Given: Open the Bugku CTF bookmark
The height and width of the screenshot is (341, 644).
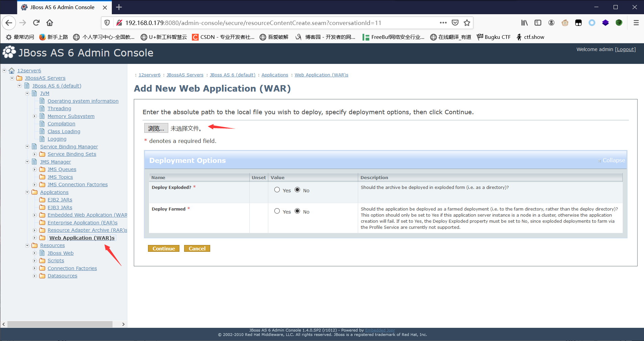Looking at the screenshot, I should (494, 37).
